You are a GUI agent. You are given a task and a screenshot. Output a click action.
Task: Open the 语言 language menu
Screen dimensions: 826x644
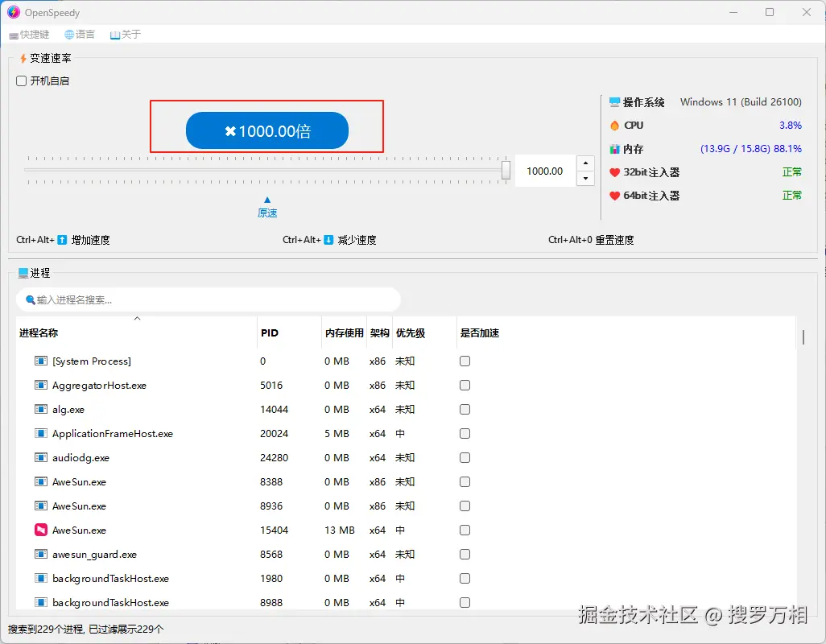[x=80, y=35]
